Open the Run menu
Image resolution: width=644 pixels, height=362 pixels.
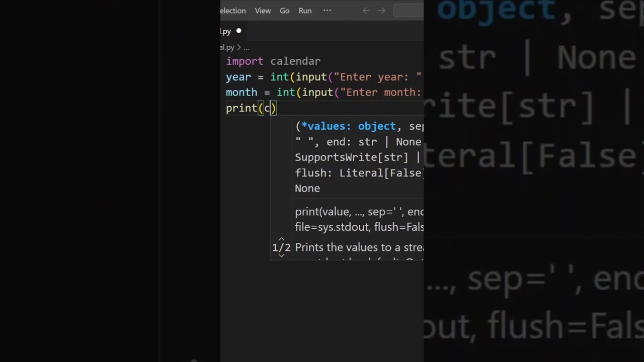click(305, 11)
